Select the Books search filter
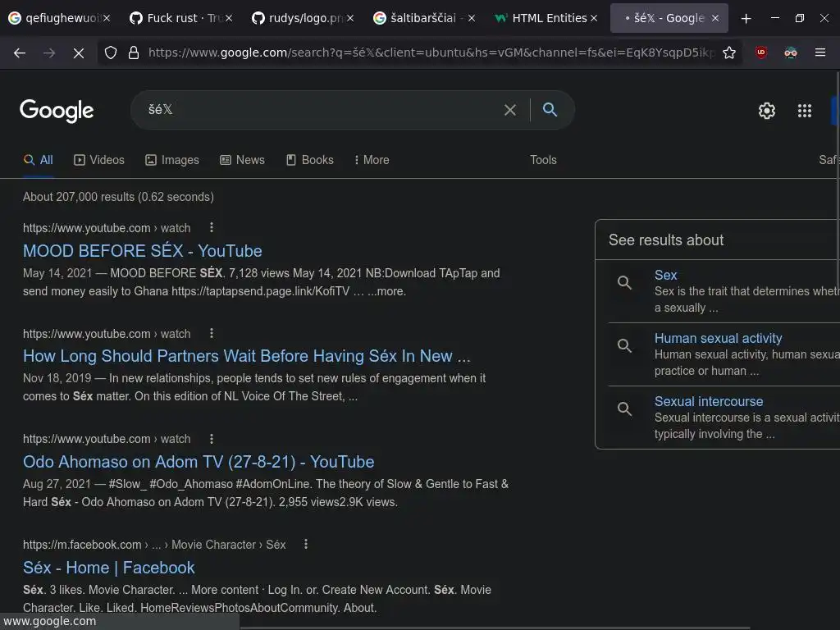The width and height of the screenshot is (840, 630). coord(309,160)
